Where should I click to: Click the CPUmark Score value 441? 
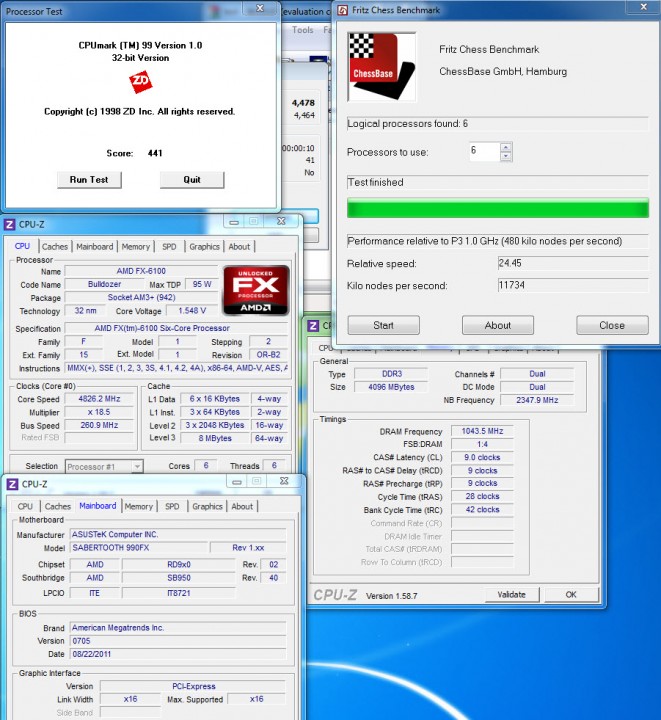155,153
